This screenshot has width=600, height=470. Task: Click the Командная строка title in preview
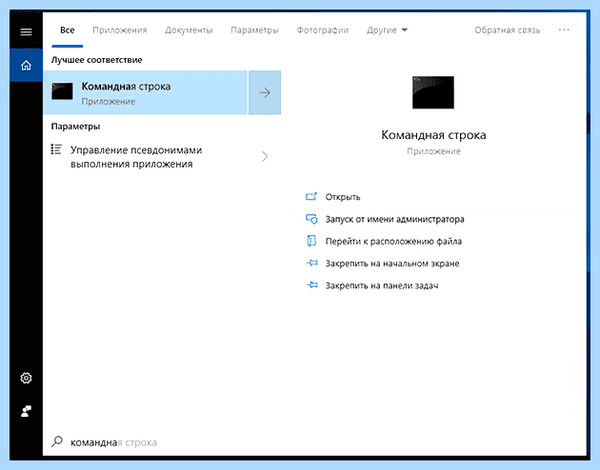(x=434, y=135)
